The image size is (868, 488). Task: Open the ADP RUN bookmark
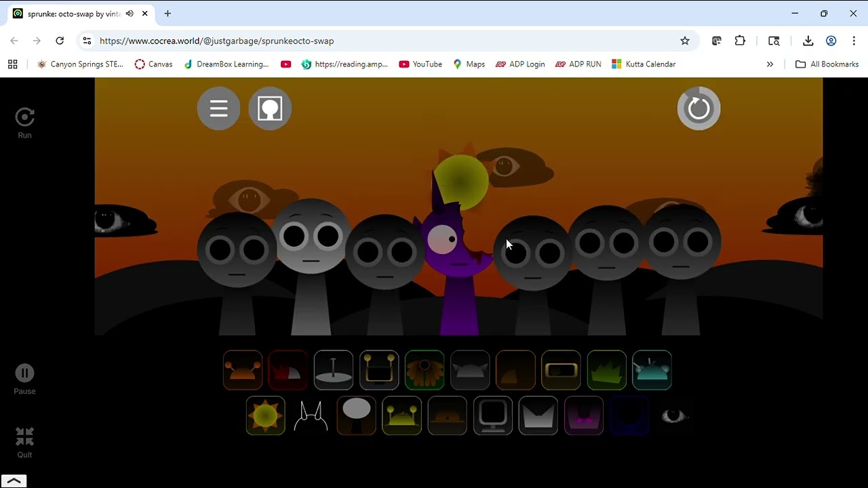(578, 64)
